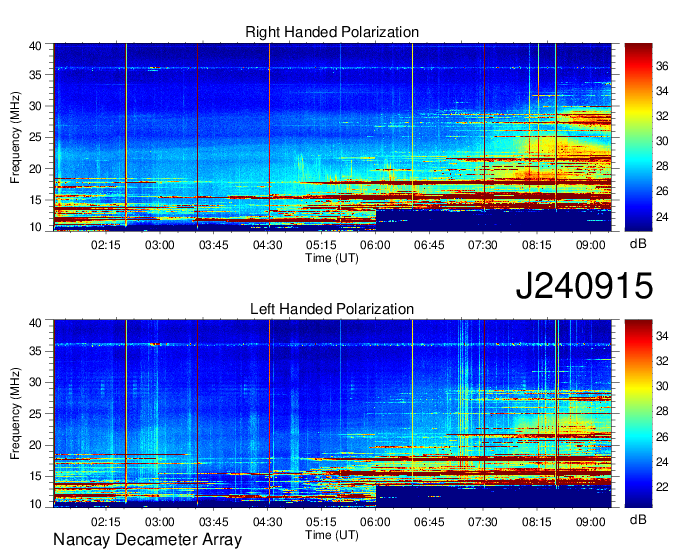Click Time (UT) label under Right Handed plot
This screenshot has height=552, width=680.
click(332, 258)
